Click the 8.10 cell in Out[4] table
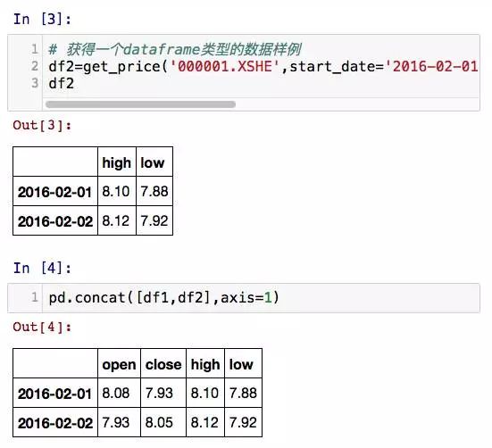 tap(205, 394)
